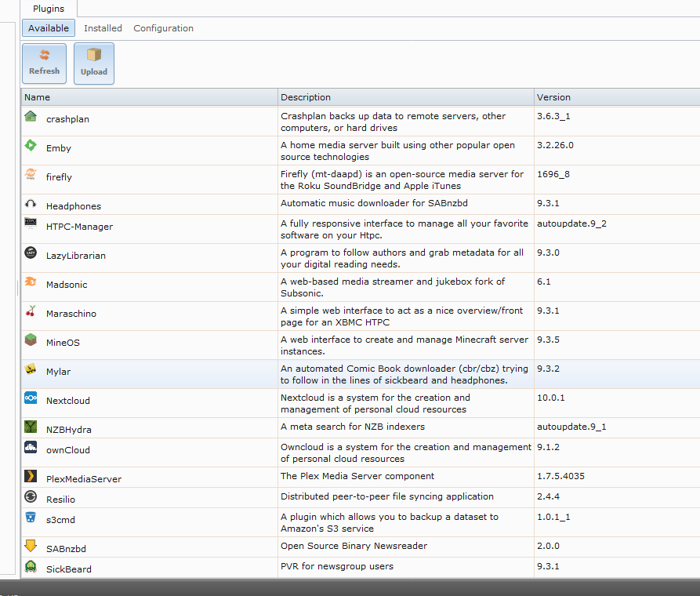Click the PlexMediaServer chevron icon
The width and height of the screenshot is (700, 596).
31,476
